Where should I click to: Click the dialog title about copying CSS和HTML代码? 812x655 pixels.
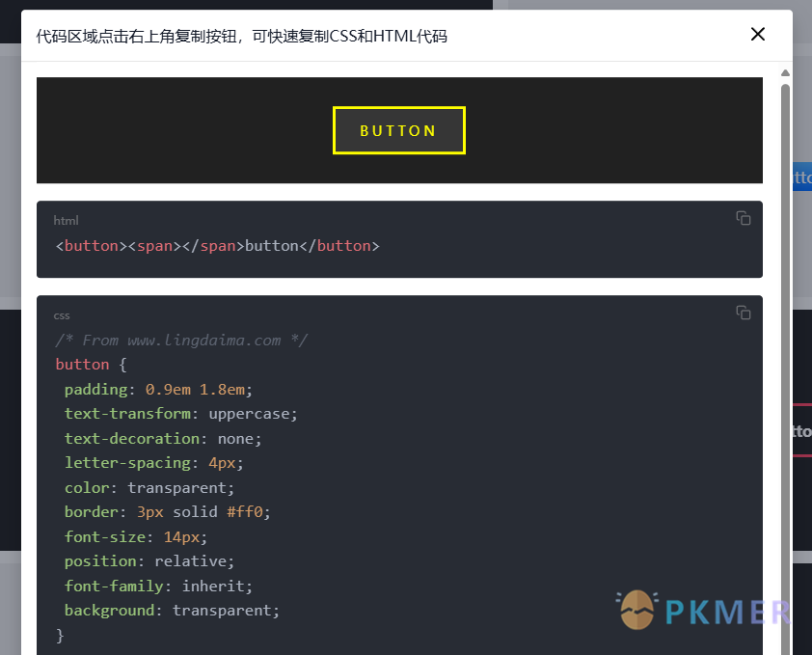coord(242,37)
